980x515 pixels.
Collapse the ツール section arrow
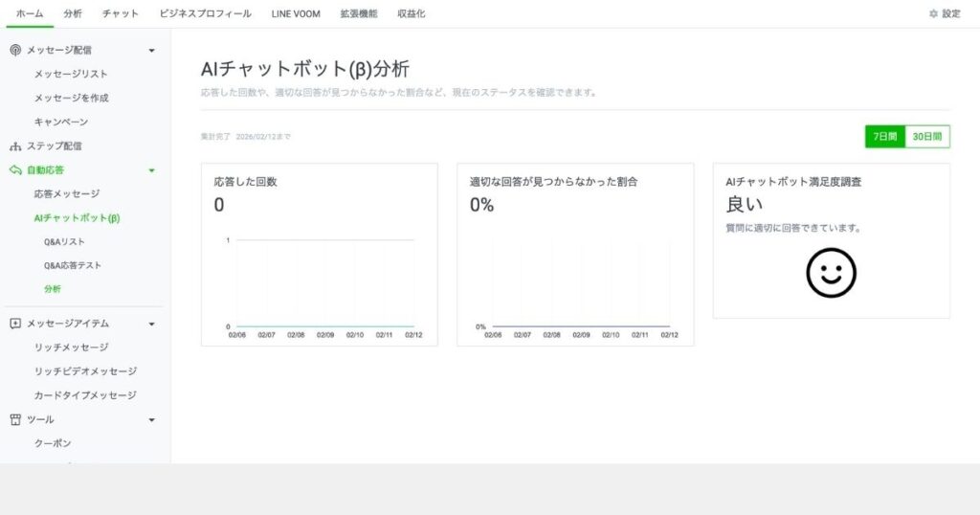point(151,419)
